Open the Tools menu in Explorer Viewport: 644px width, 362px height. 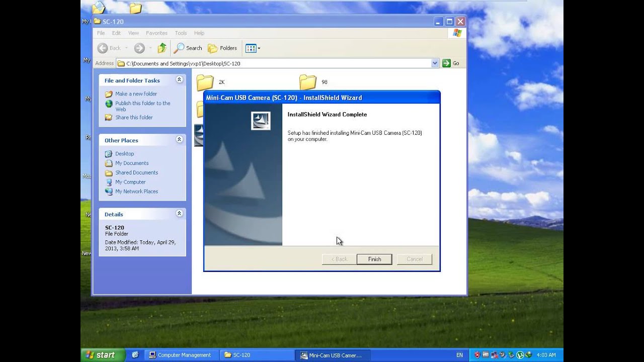click(x=181, y=33)
